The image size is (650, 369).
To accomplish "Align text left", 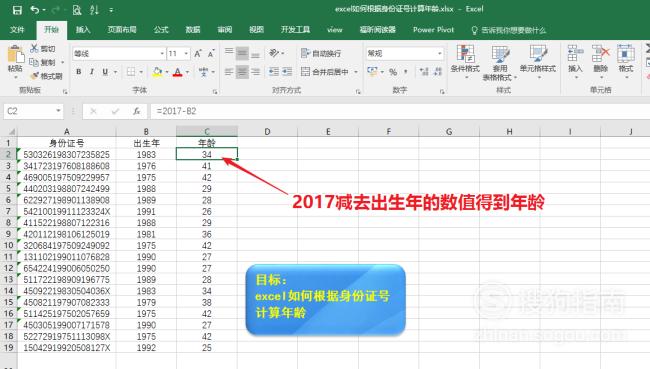I will (229, 72).
